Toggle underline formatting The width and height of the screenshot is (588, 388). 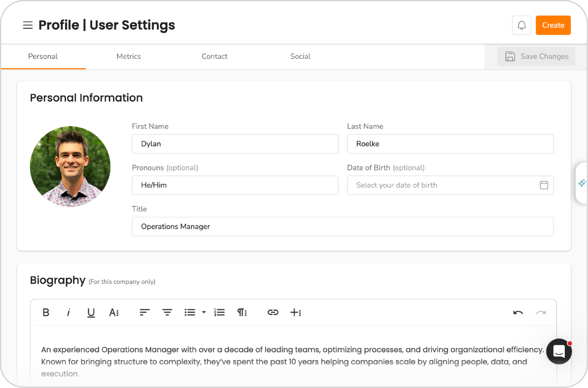[91, 312]
